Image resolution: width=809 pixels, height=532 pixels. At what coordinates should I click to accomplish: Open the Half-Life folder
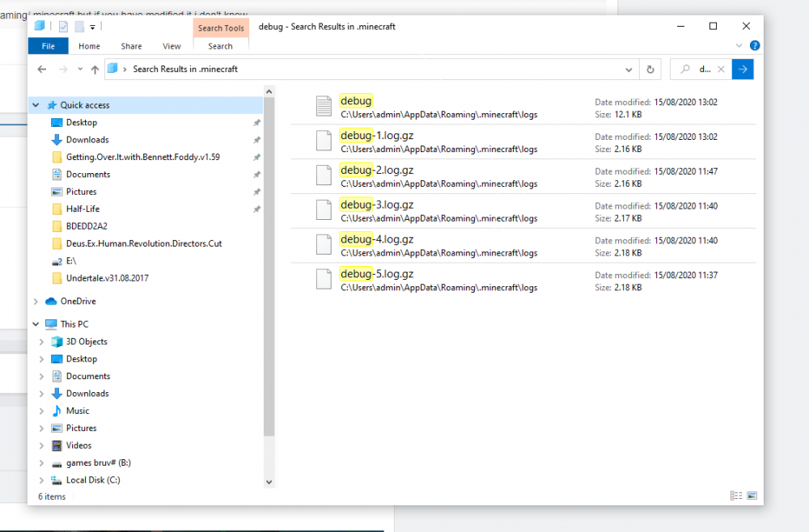(x=83, y=209)
